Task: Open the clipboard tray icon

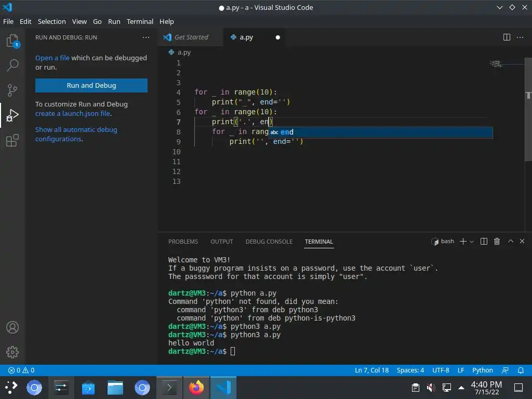Action: (x=415, y=388)
